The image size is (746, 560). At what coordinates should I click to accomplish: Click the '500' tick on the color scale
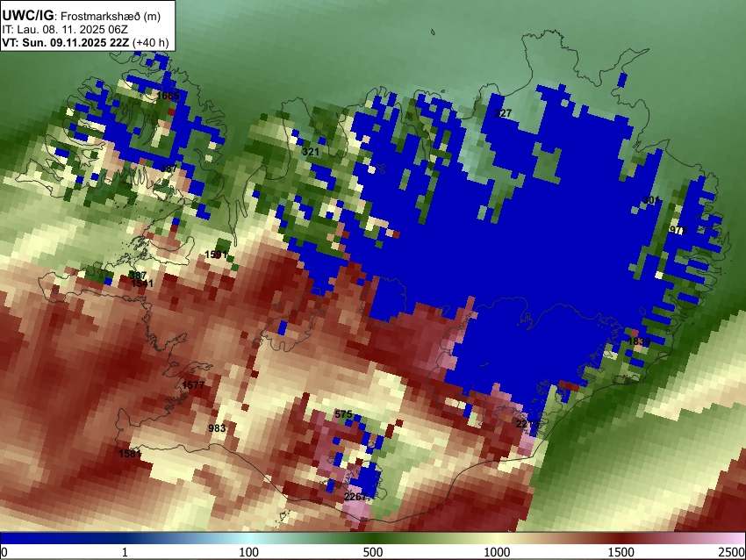(373, 552)
